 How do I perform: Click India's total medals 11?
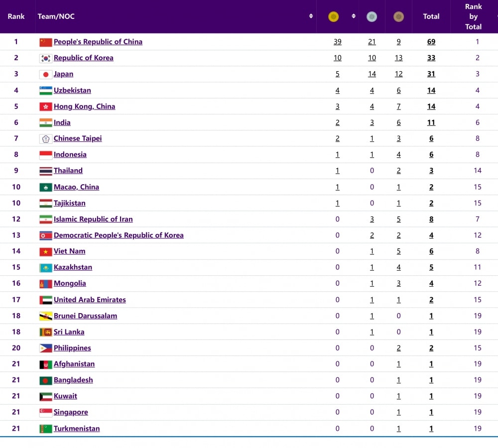coord(431,122)
